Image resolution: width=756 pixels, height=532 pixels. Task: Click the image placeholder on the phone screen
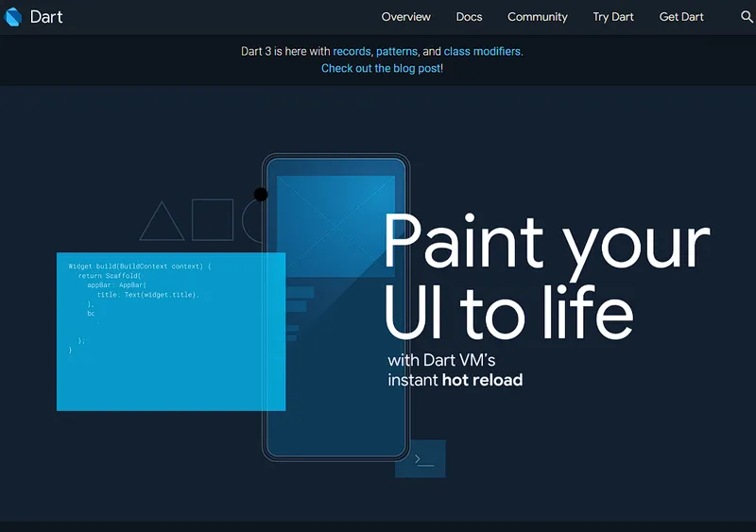[x=335, y=226]
